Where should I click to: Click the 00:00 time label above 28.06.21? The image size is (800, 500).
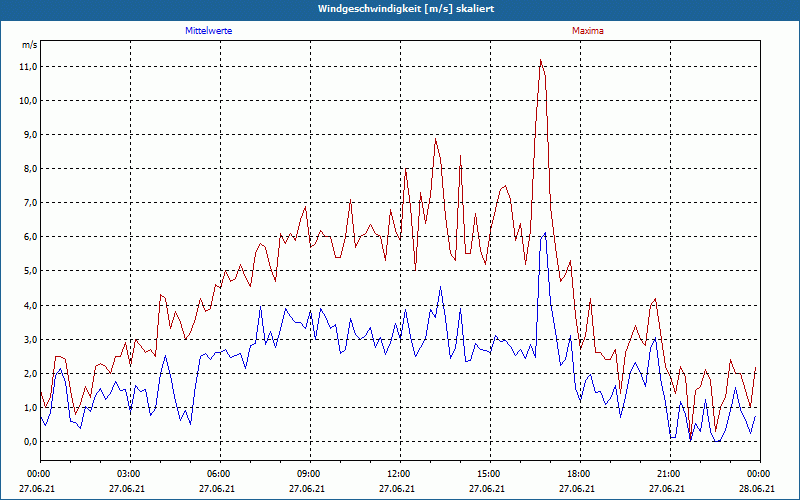point(760,474)
